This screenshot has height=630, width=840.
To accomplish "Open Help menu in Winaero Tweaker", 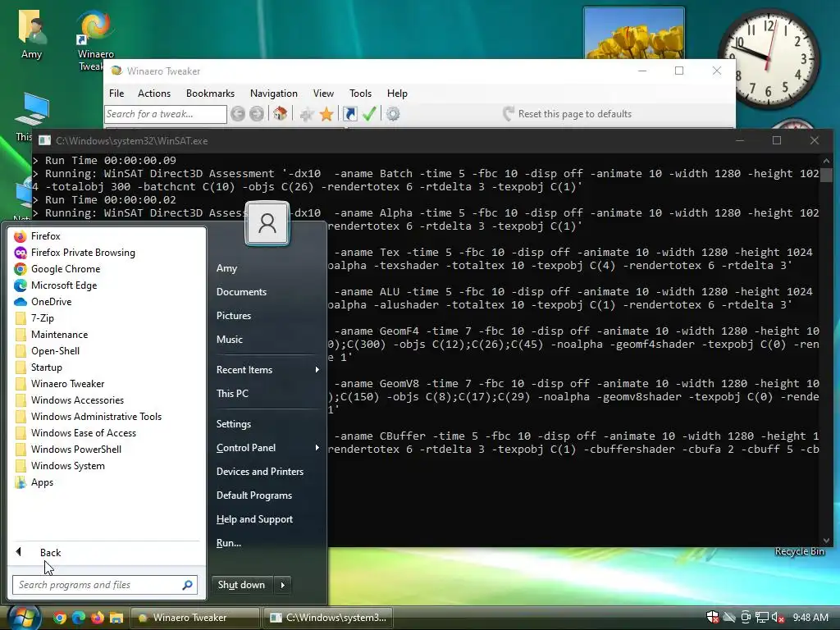I will click(397, 94).
